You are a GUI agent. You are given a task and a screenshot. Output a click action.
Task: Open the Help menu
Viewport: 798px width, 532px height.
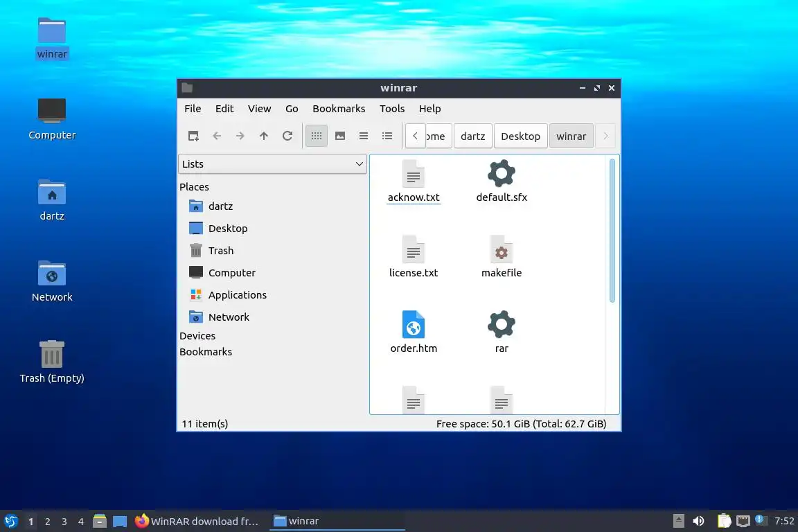pos(429,109)
